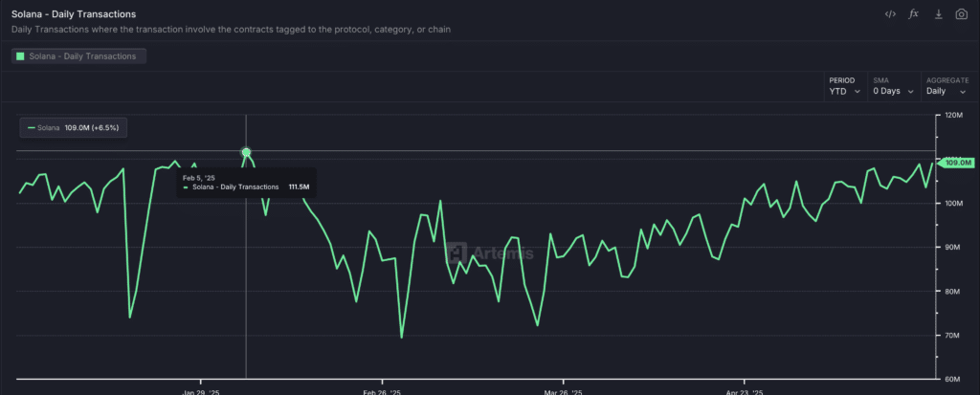Click the Jan 29, '25 axis label
The height and width of the screenshot is (395, 980).
coord(201,392)
